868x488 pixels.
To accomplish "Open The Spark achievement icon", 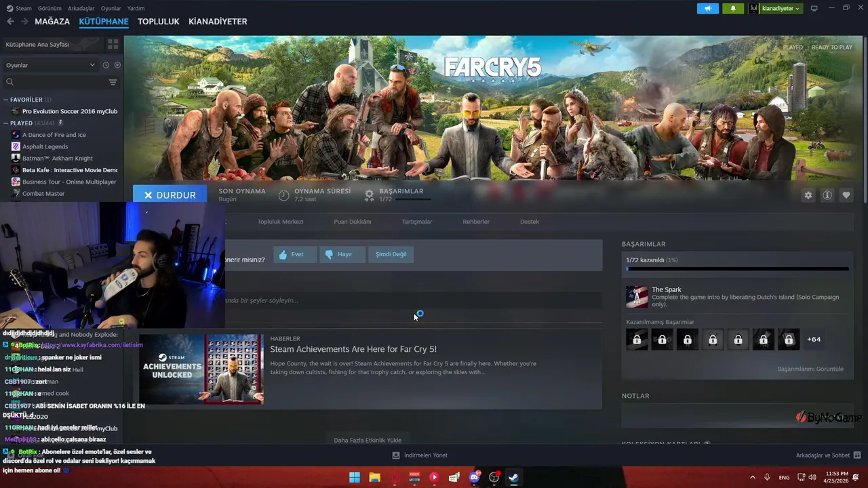I will (637, 297).
